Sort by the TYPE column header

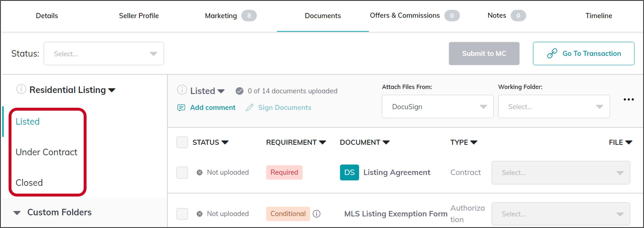464,142
